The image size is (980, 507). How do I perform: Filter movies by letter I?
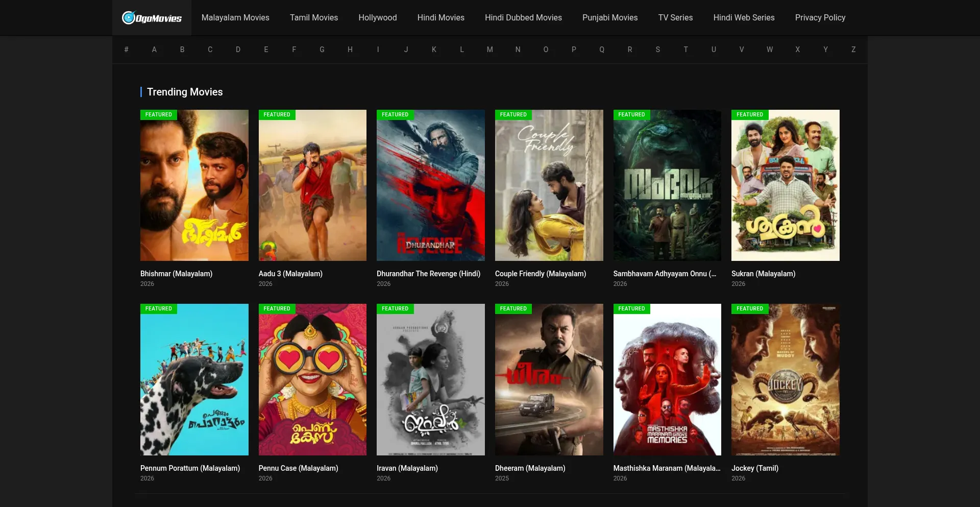click(x=378, y=50)
